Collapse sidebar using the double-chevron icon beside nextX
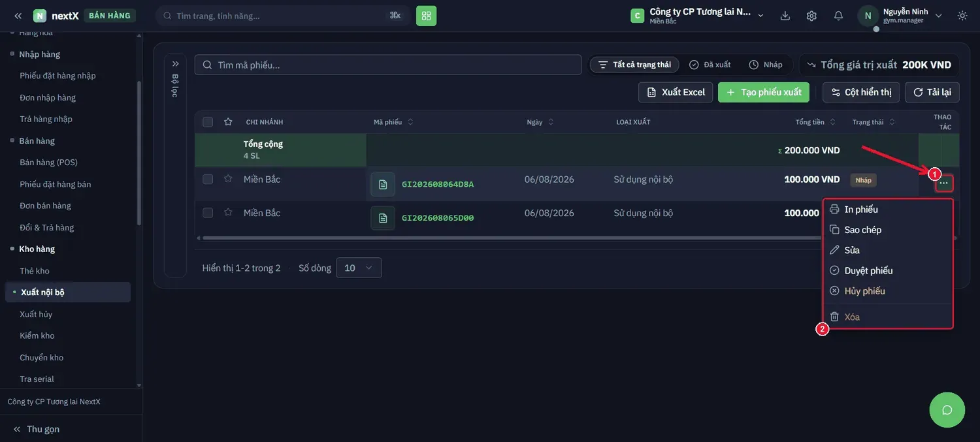Image resolution: width=980 pixels, height=442 pixels. pos(18,16)
